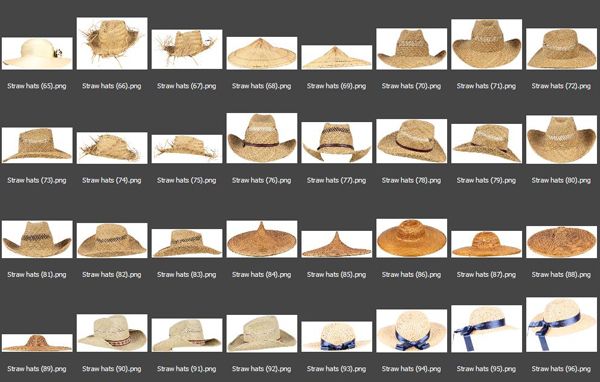Viewport: 600px width, 382px height.
Task: Pick the blue-ribbon hat Straw hats (94).png
Action: 411,331
